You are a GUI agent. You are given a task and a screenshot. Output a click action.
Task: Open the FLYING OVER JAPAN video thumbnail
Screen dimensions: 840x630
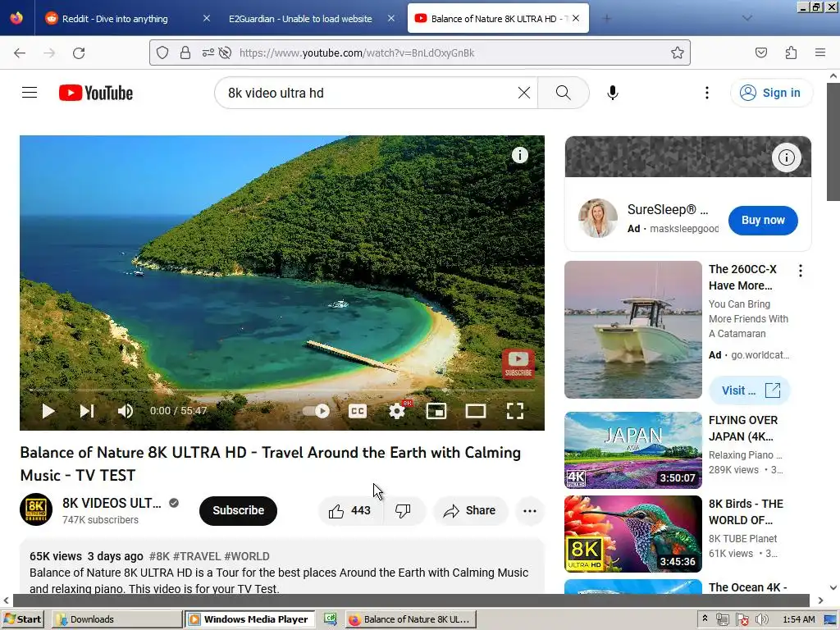[x=632, y=450]
